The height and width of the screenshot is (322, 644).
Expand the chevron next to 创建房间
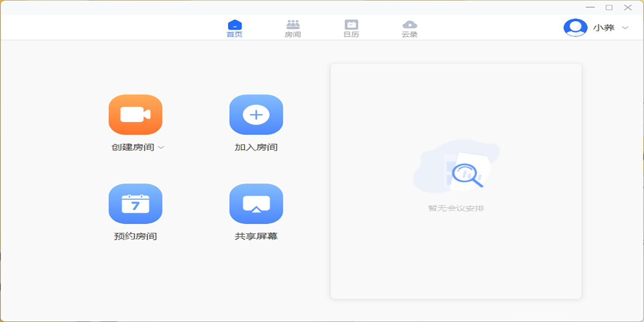pos(161,148)
